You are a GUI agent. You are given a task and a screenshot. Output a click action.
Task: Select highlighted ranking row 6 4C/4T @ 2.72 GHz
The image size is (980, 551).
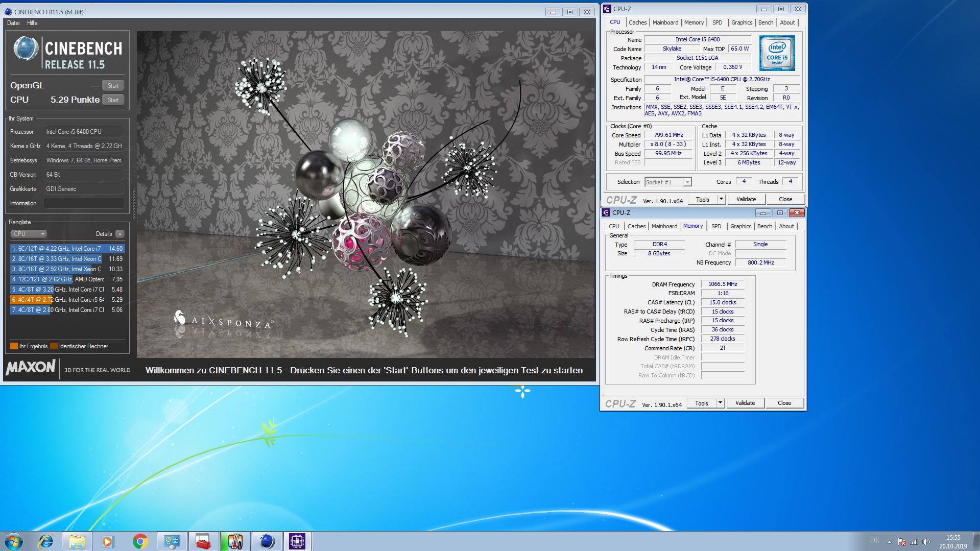coord(67,300)
